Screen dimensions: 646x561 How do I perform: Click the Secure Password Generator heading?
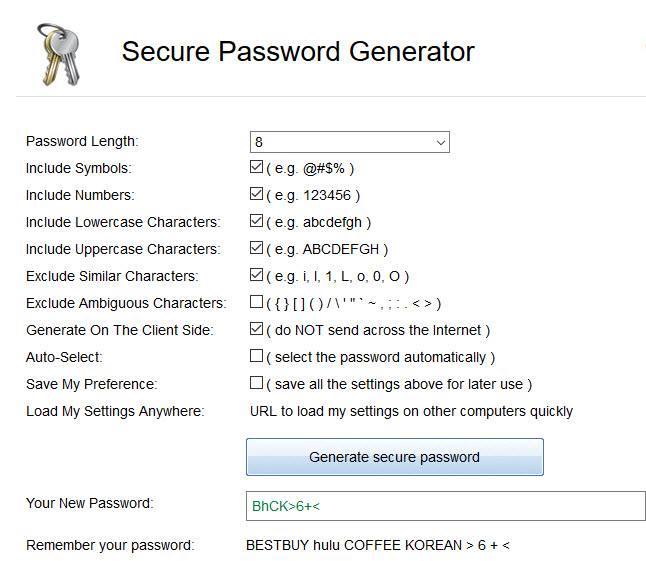(298, 51)
